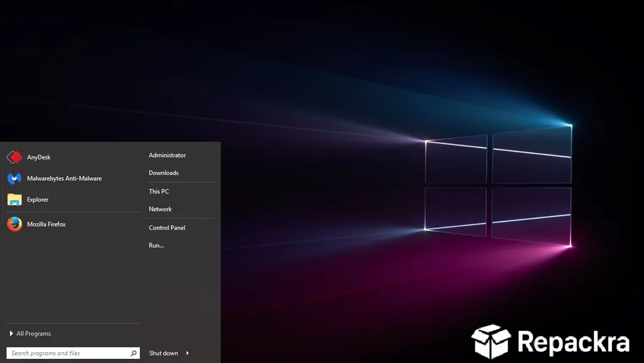Open Shut down options arrow
This screenshot has width=644, height=363.
point(188,353)
